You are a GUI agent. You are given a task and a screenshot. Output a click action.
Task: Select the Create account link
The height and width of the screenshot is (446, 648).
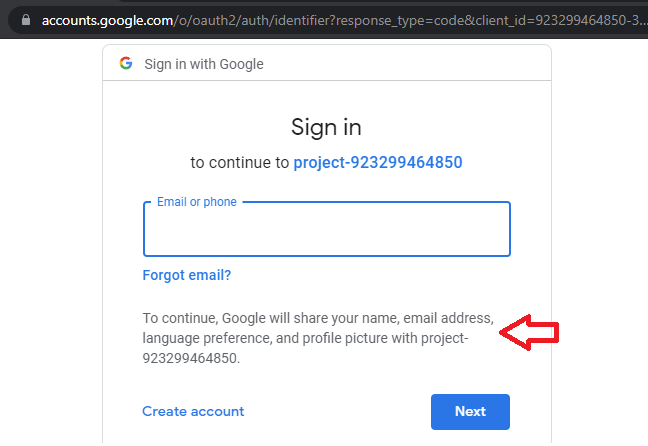(x=193, y=411)
